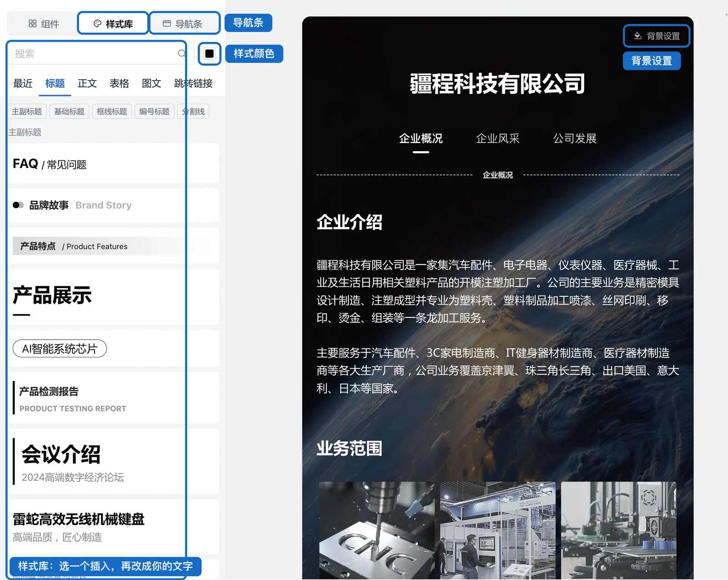The height and width of the screenshot is (580, 728).
Task: Open the CNC milling machine photo
Action: (377, 530)
